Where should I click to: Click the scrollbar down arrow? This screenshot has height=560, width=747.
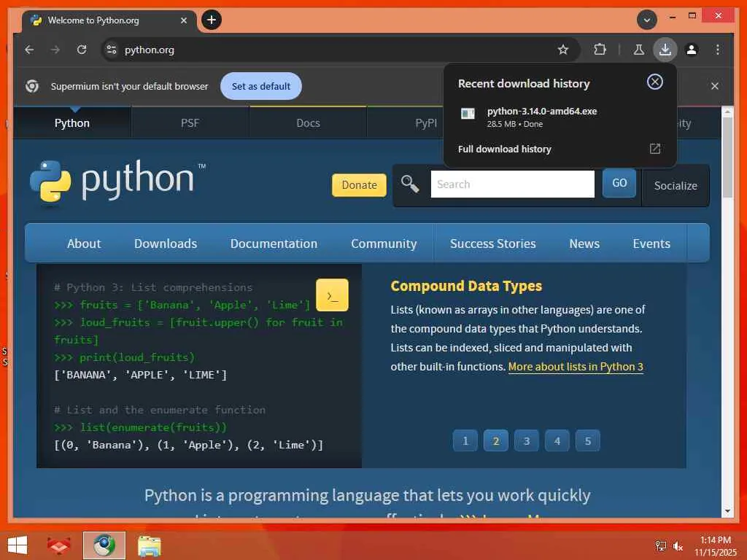tap(727, 511)
